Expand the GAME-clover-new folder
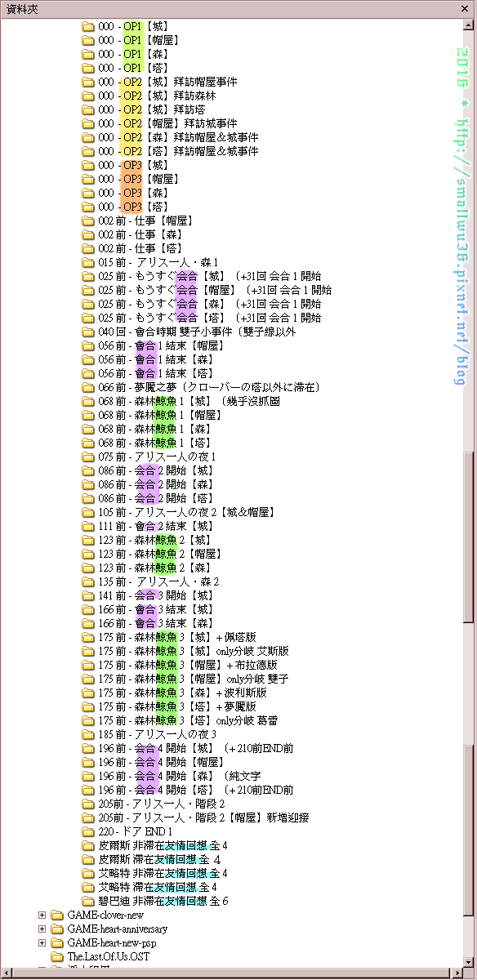Viewport: 477px width, 980px height. pos(42,915)
